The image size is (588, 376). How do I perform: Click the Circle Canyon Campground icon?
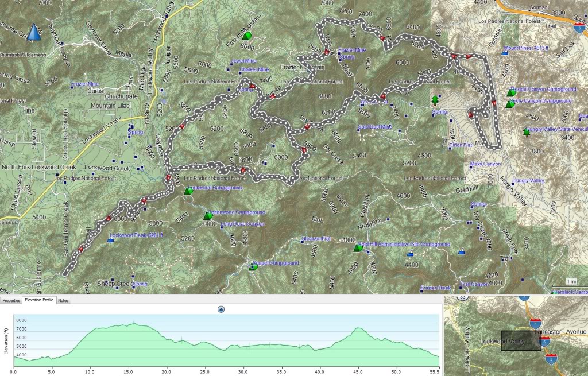[509, 104]
